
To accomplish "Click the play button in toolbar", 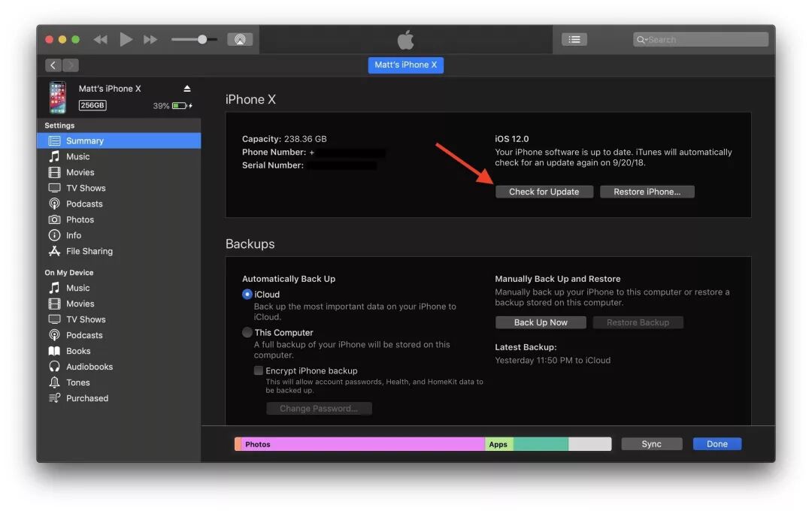I will 126,39.
